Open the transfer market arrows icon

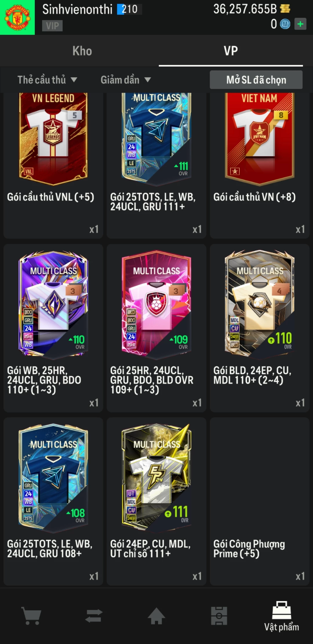tap(94, 616)
